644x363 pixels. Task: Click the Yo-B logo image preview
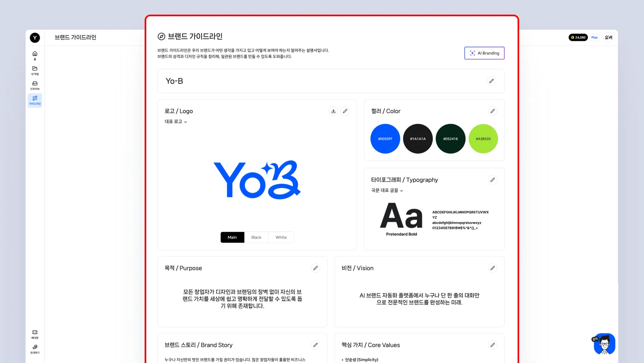tap(257, 180)
